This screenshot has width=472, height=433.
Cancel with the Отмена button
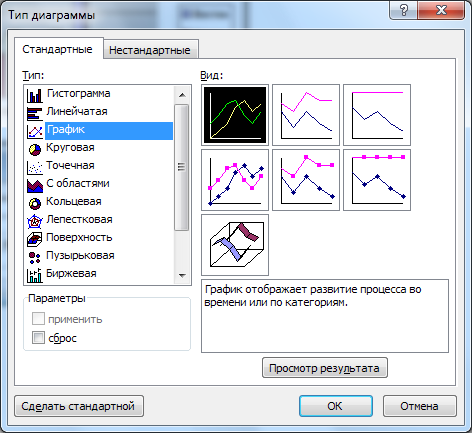[419, 406]
